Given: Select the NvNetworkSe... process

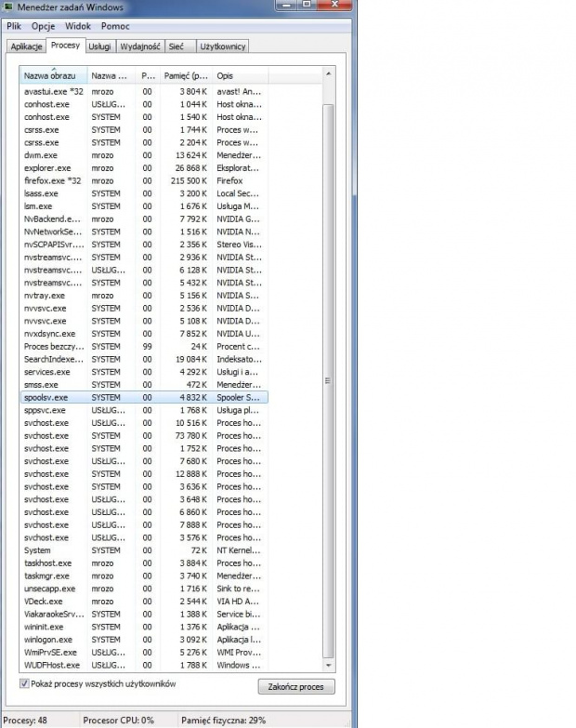Looking at the screenshot, I should [144, 232].
